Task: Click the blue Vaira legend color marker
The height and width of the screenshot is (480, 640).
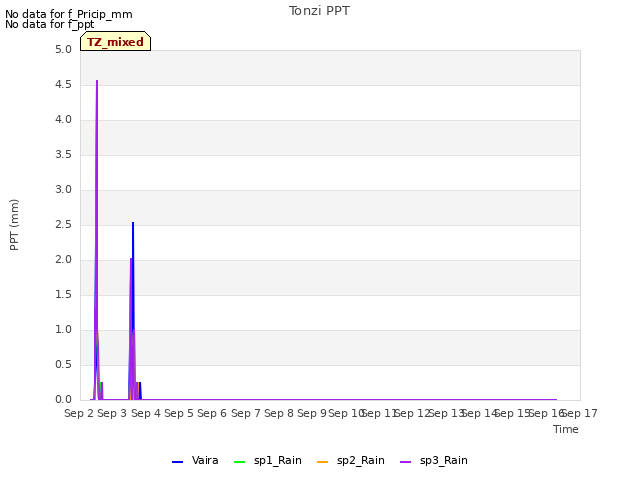Action: [x=178, y=462]
